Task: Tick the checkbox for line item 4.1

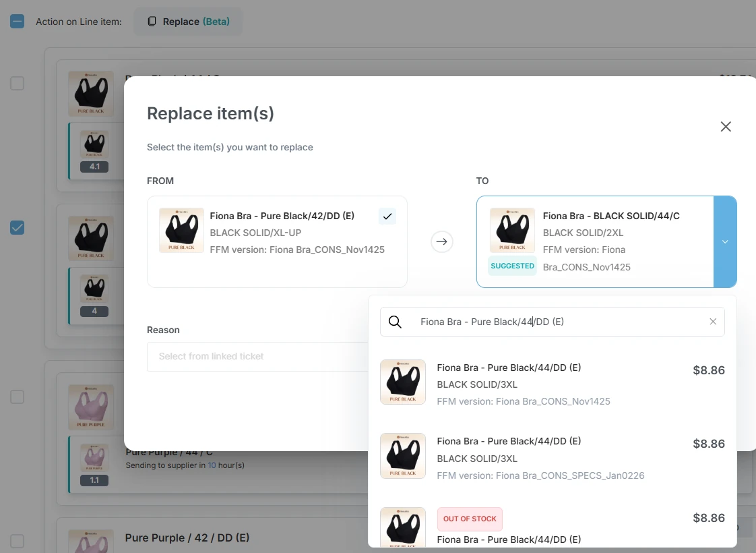Action: pyautogui.click(x=17, y=83)
